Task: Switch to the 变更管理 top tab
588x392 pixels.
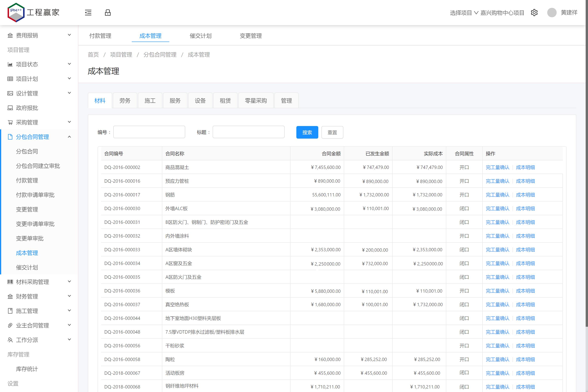Action: 251,36
